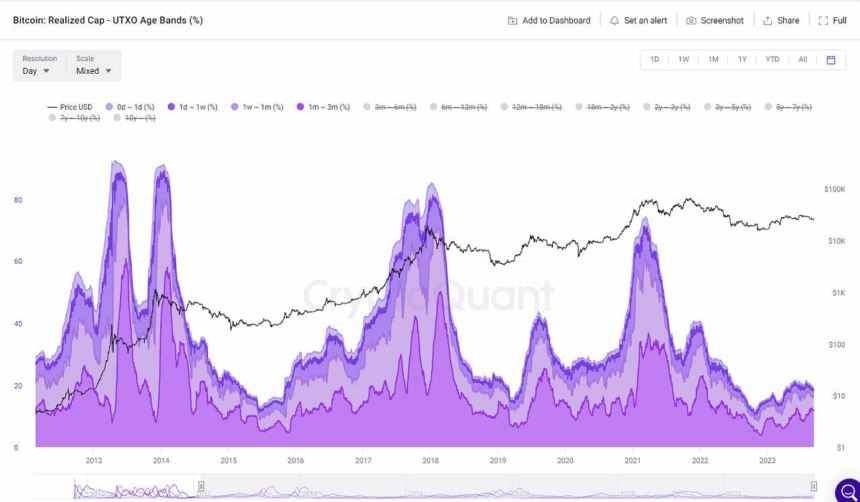The height and width of the screenshot is (502, 860).
Task: Click the 1M range button
Action: [x=713, y=59]
